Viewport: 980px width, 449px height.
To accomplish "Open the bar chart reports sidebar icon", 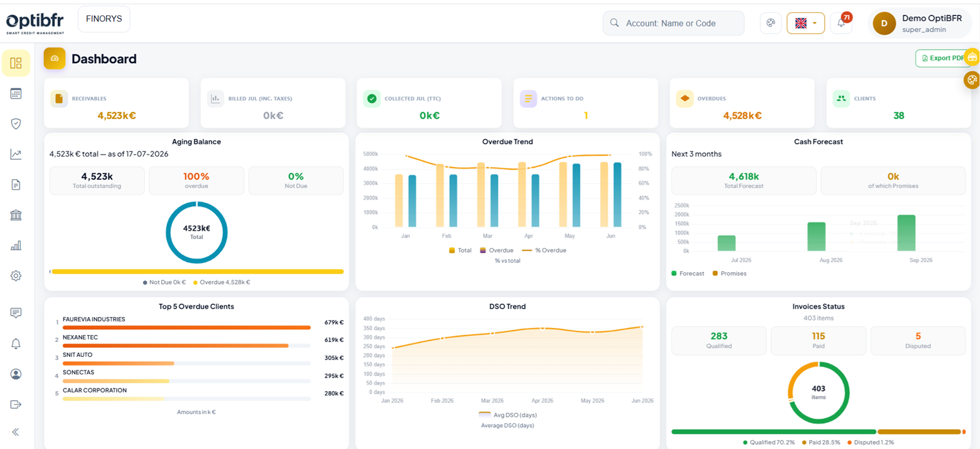I will (x=16, y=245).
